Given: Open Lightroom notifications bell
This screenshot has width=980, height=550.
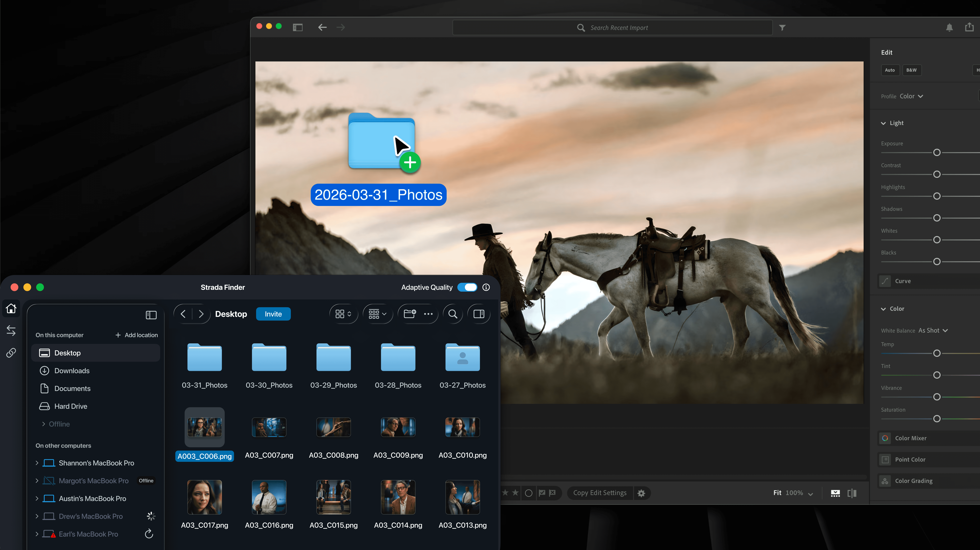Looking at the screenshot, I should click(x=949, y=27).
